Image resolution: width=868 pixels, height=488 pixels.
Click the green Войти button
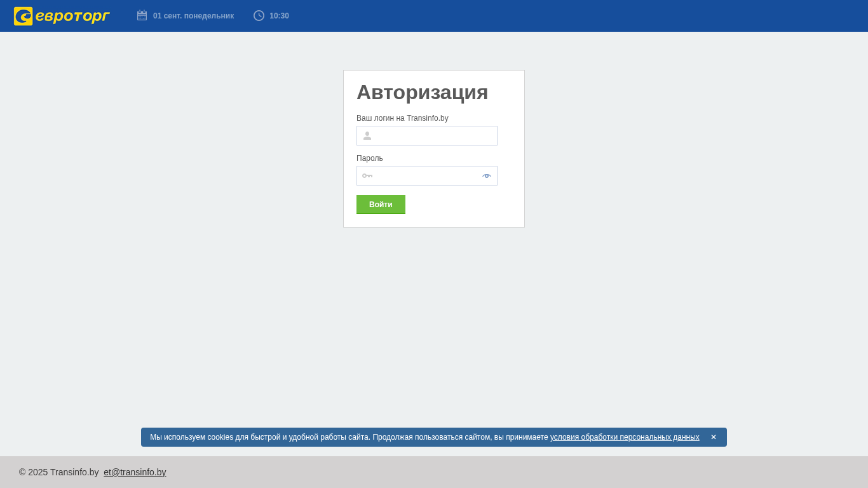coord(381,205)
